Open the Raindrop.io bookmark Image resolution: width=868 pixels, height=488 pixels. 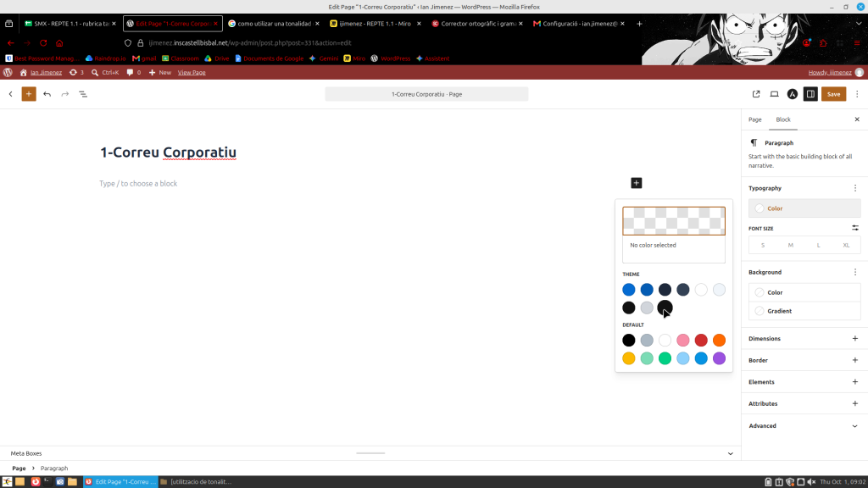(x=105, y=58)
